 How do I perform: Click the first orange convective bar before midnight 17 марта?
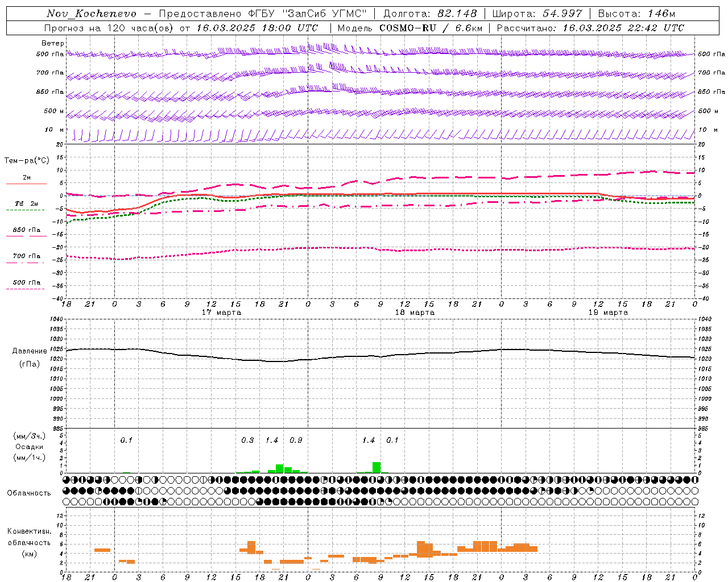pos(102,550)
